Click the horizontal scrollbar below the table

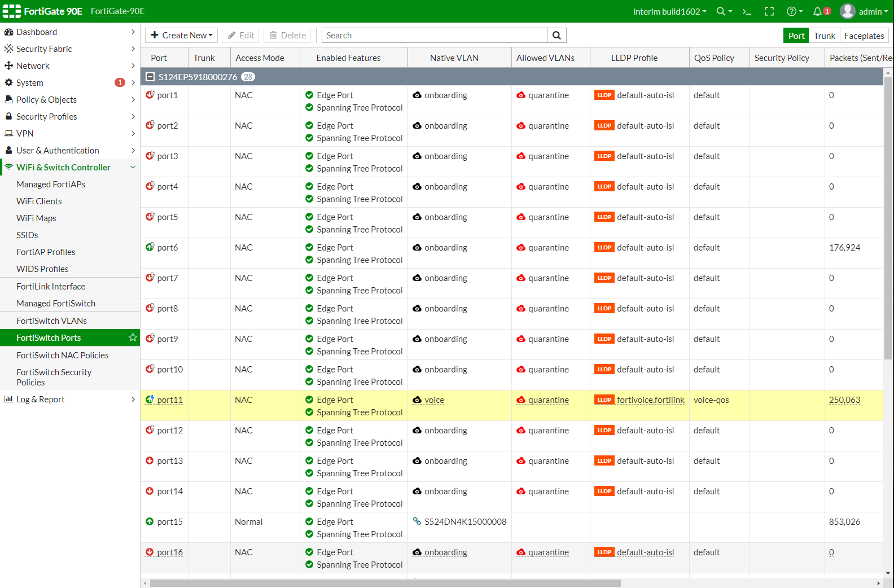385,583
